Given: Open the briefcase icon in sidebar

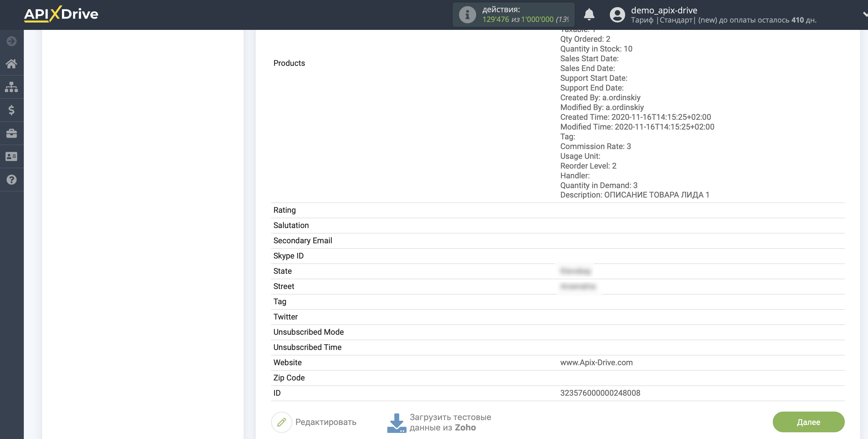Looking at the screenshot, I should 12,133.
